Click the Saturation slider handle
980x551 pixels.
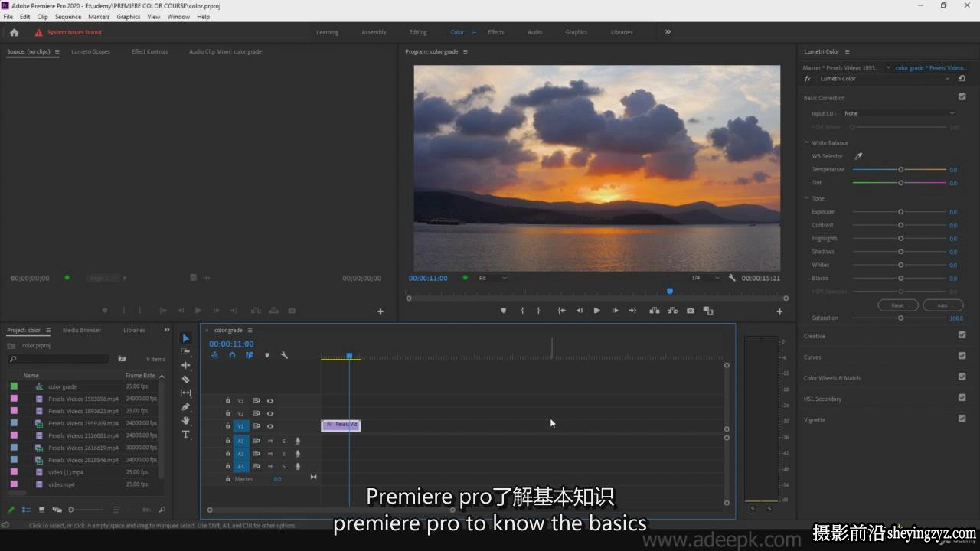pos(901,318)
